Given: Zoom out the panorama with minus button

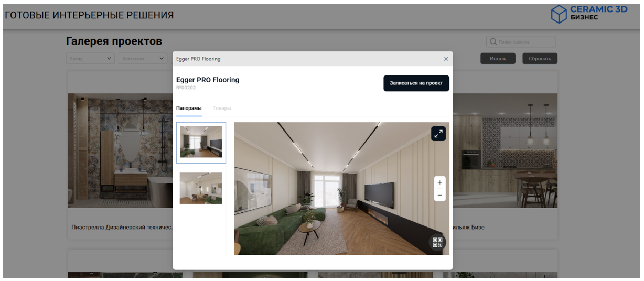Looking at the screenshot, I should pos(439,195).
